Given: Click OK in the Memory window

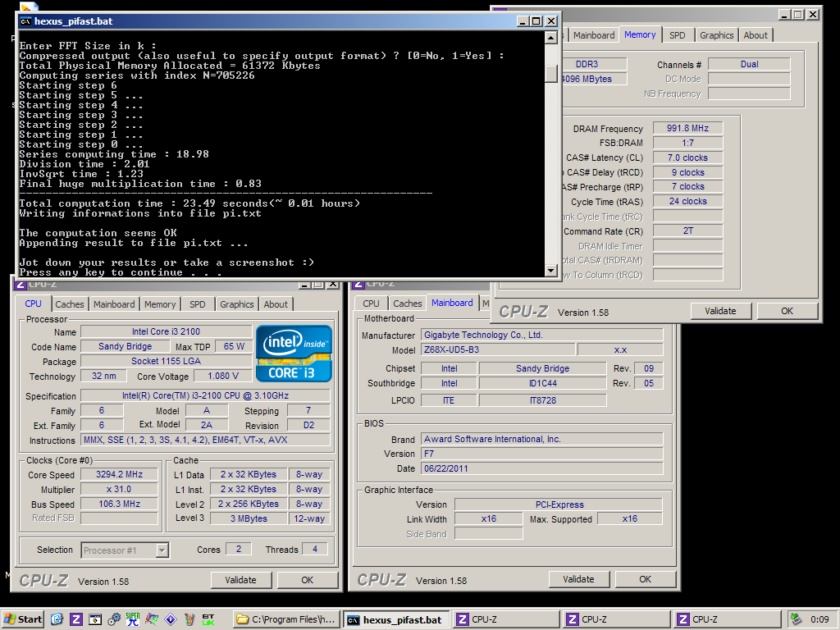Looking at the screenshot, I should click(787, 311).
